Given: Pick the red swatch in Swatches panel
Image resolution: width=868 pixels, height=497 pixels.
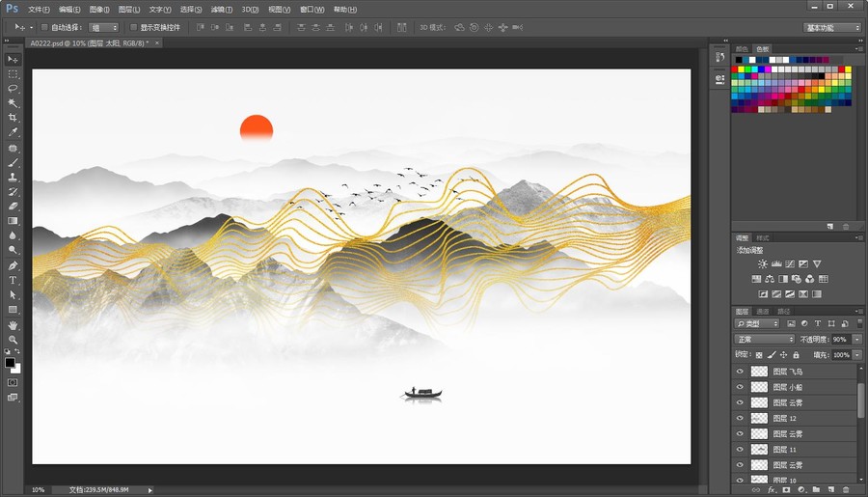Looking at the screenshot, I should [x=735, y=69].
